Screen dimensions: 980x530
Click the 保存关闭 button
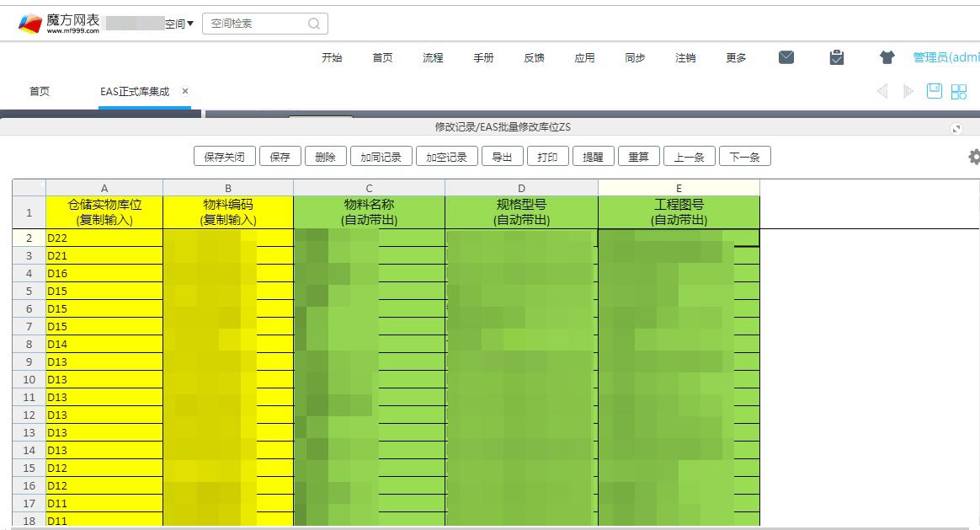(224, 156)
